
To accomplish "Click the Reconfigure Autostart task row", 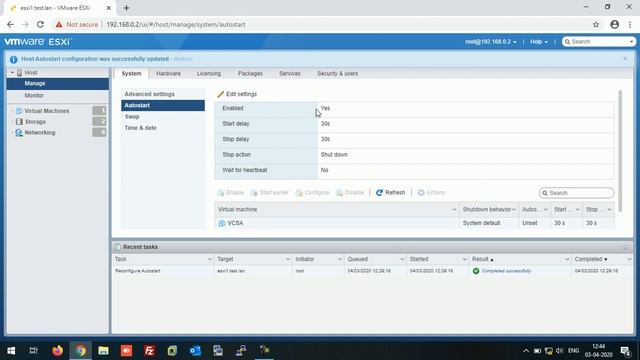I will 372,271.
